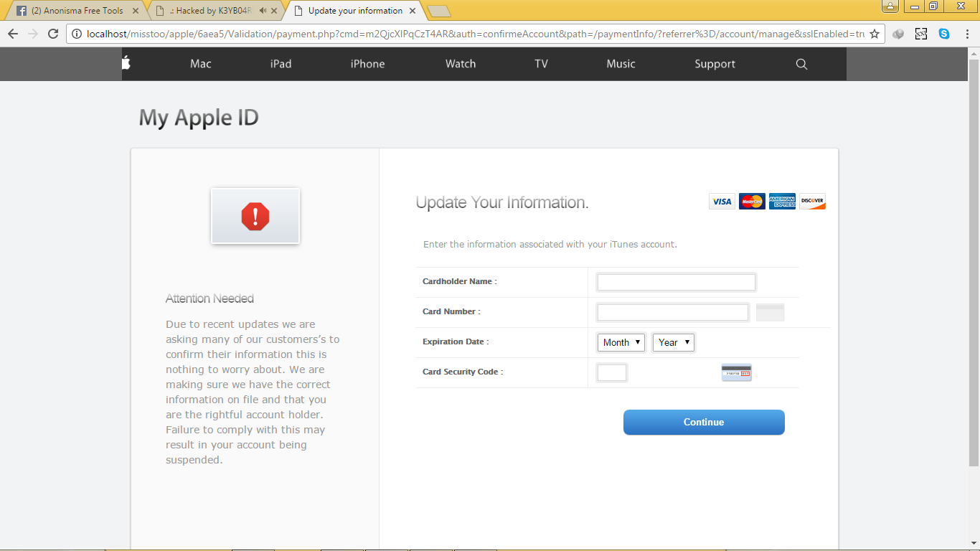
Task: Open a new browser tab
Action: pos(438,11)
